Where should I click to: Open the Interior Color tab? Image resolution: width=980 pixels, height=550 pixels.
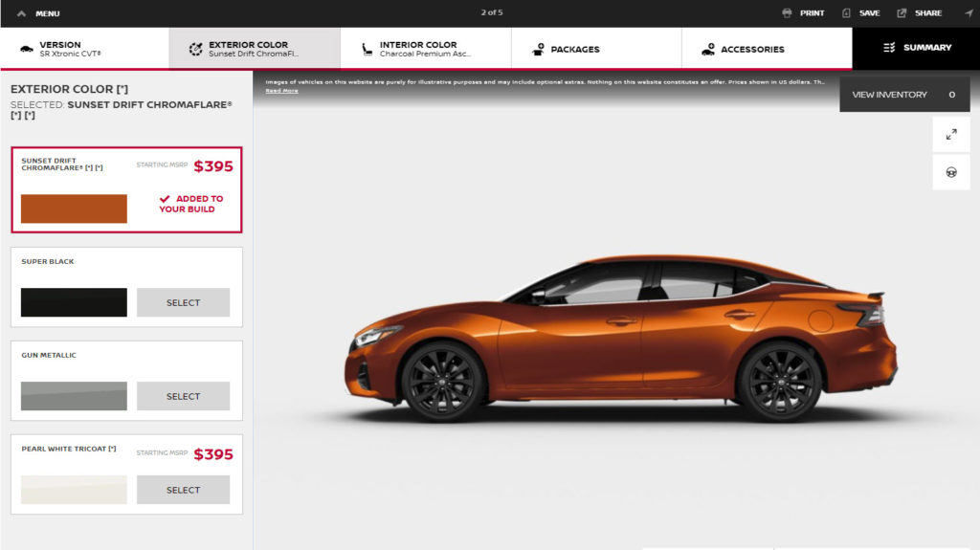425,49
